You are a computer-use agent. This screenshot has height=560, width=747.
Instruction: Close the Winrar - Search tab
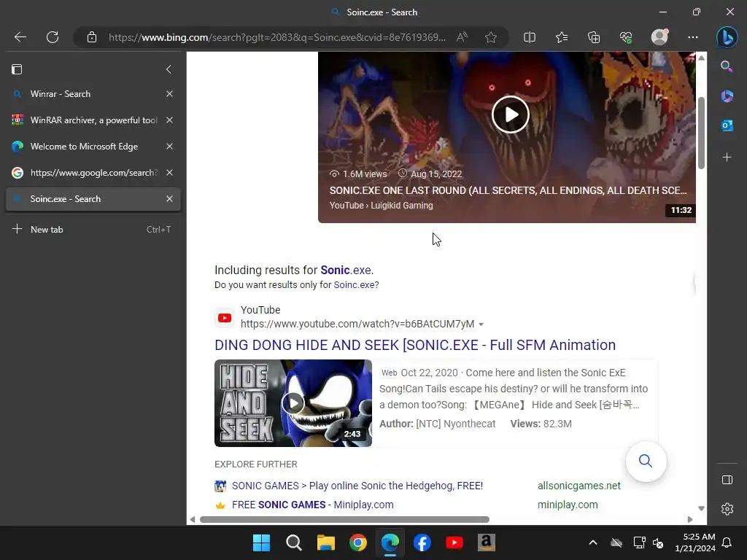click(169, 94)
